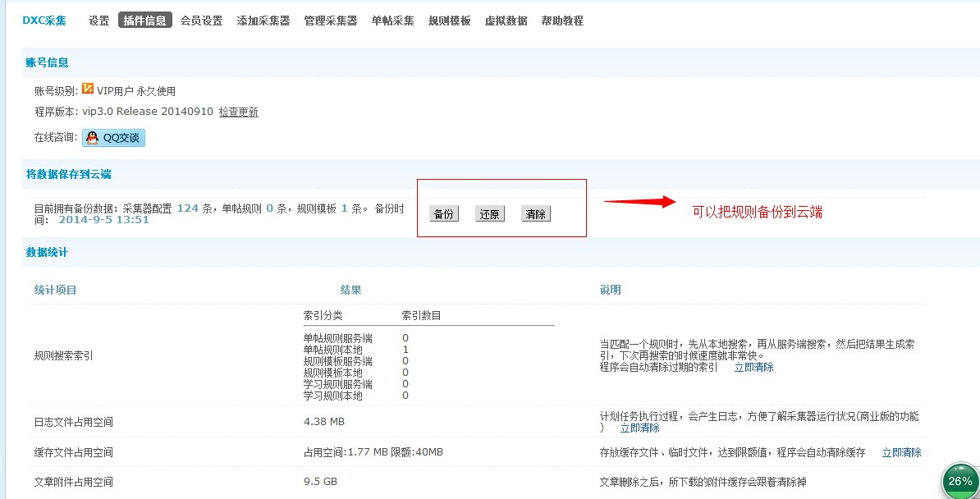
Task: Open the 设置 tab
Action: [98, 21]
